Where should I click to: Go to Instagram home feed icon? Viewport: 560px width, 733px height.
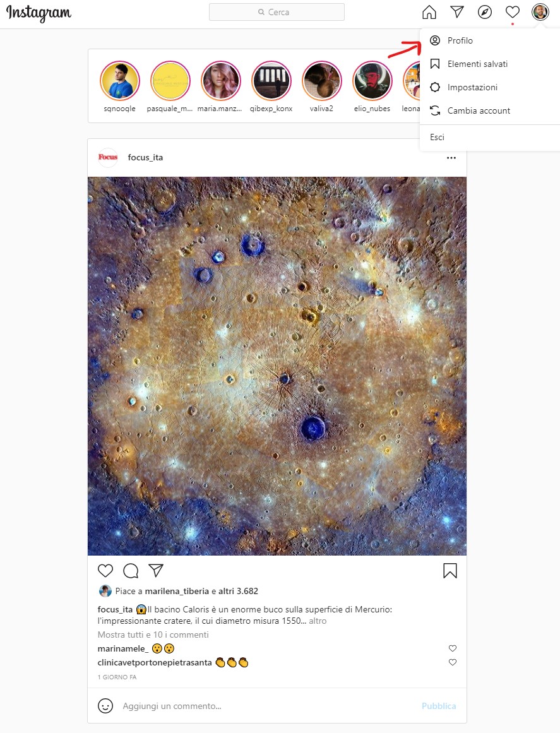click(x=429, y=12)
